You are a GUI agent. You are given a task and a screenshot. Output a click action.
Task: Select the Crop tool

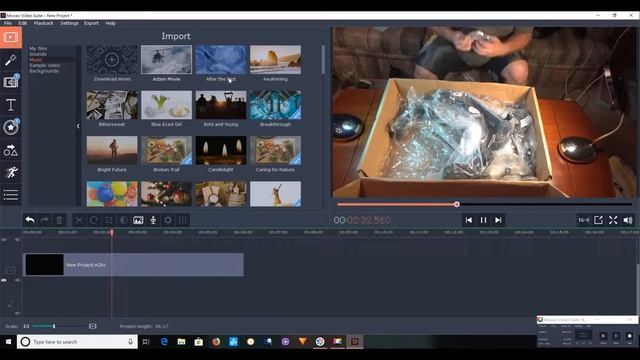109,220
